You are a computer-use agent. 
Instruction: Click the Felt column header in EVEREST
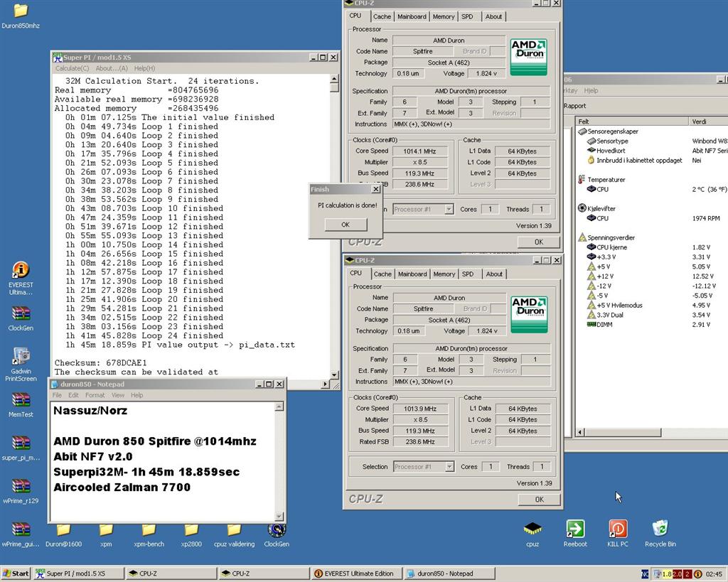click(632, 122)
